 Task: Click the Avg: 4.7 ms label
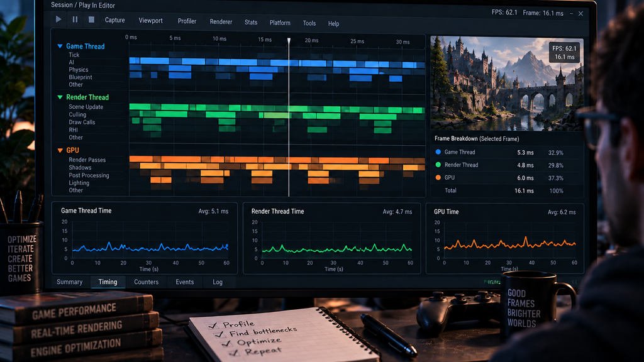(397, 212)
